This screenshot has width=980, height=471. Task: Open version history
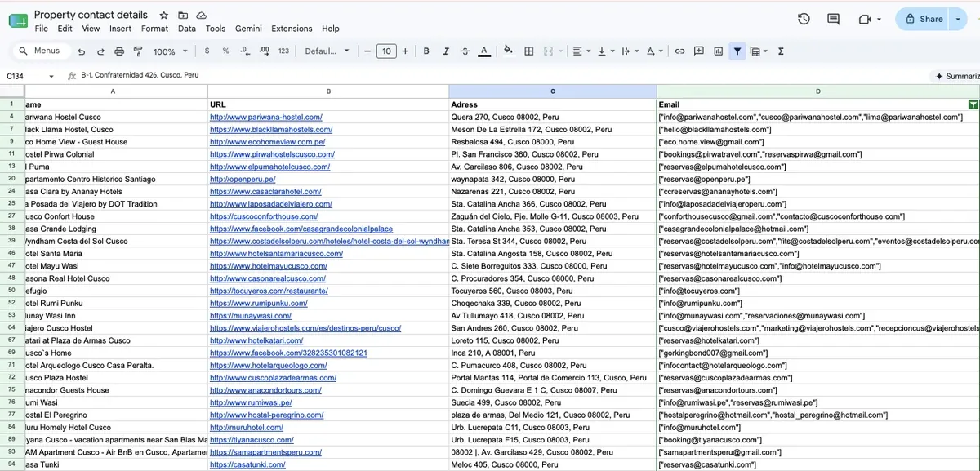click(x=804, y=19)
